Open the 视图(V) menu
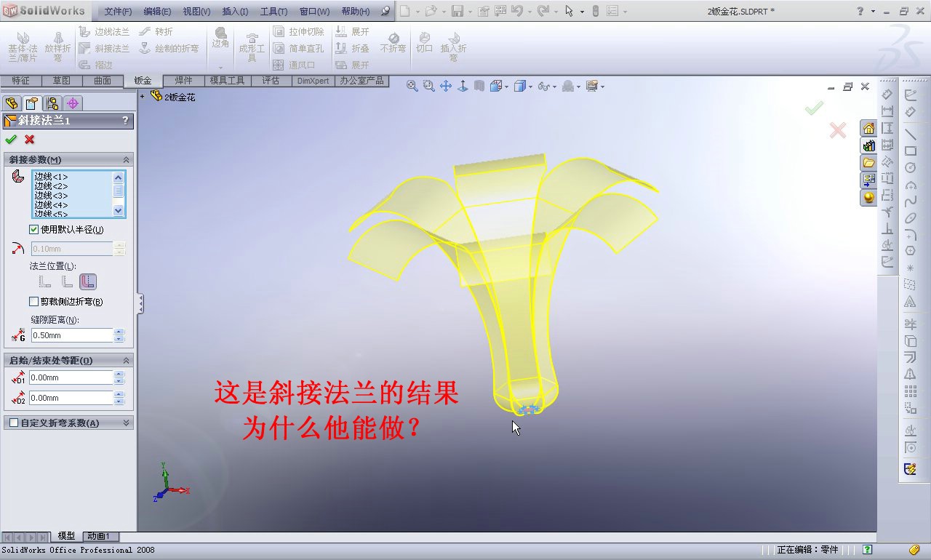The height and width of the screenshot is (560, 931). 196,12
